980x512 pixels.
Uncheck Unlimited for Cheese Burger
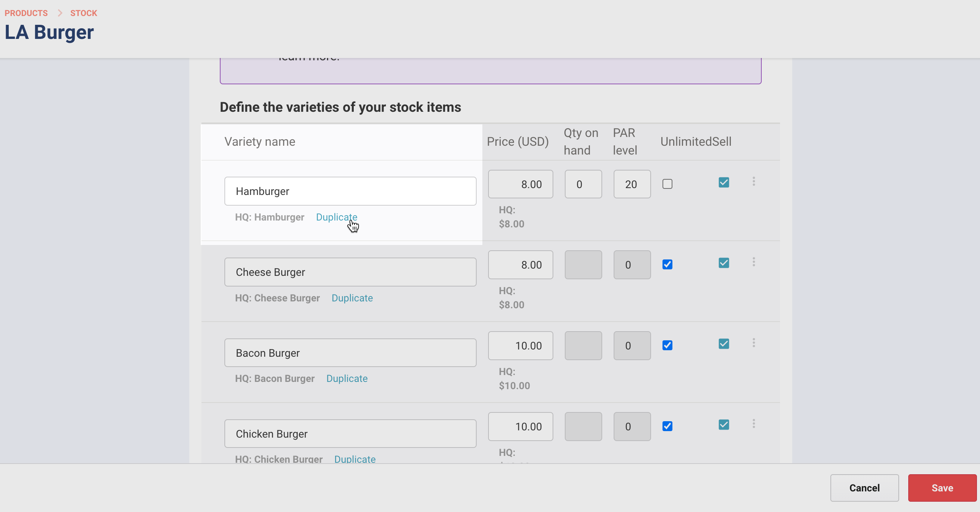click(x=667, y=264)
